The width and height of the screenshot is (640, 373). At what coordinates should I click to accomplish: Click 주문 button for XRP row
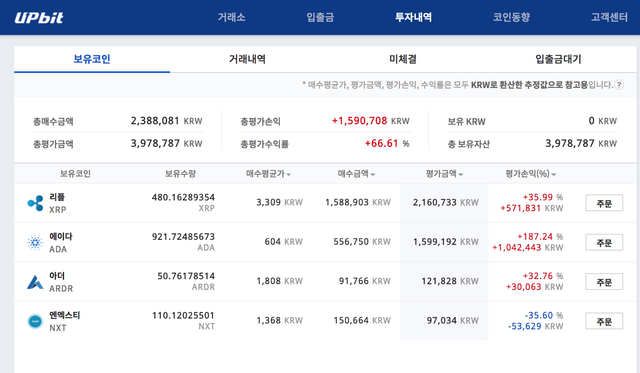604,203
